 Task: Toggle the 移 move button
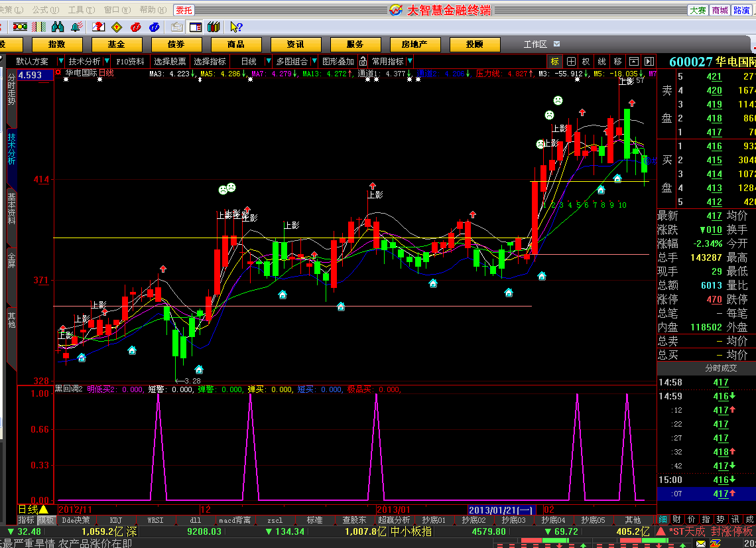coord(617,61)
